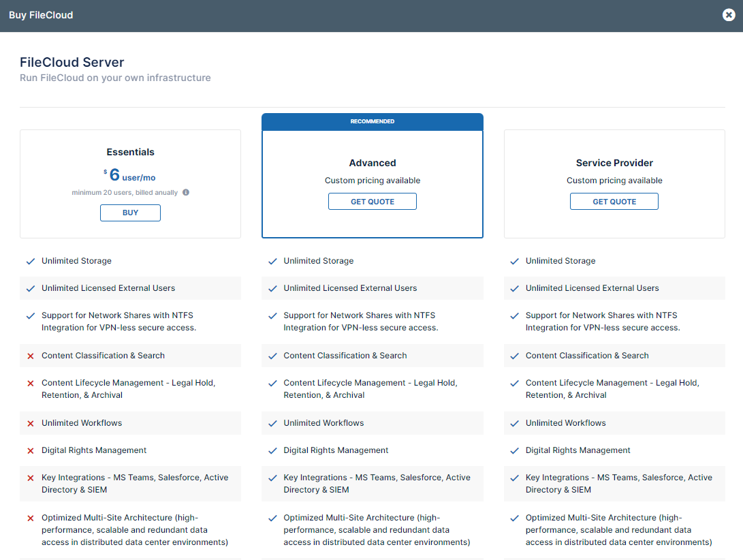Select the Service Provider plan heading
Screen dimensions: 743x560
click(614, 164)
